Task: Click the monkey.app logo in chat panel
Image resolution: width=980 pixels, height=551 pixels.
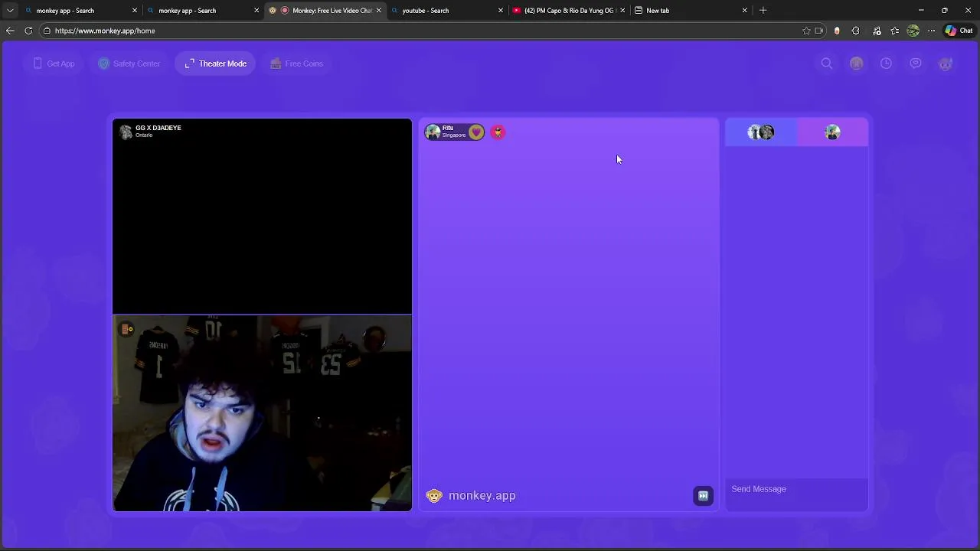Action: pyautogui.click(x=471, y=496)
